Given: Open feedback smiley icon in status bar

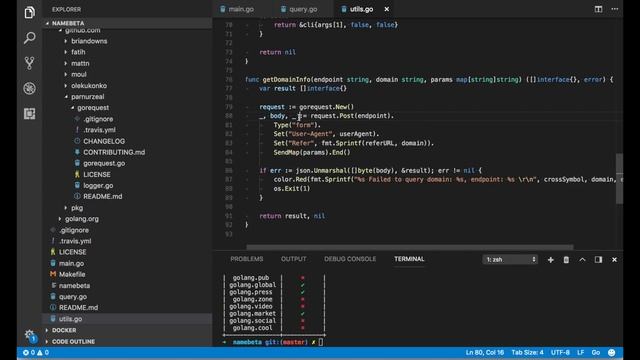Looking at the screenshot, I should tap(611, 352).
